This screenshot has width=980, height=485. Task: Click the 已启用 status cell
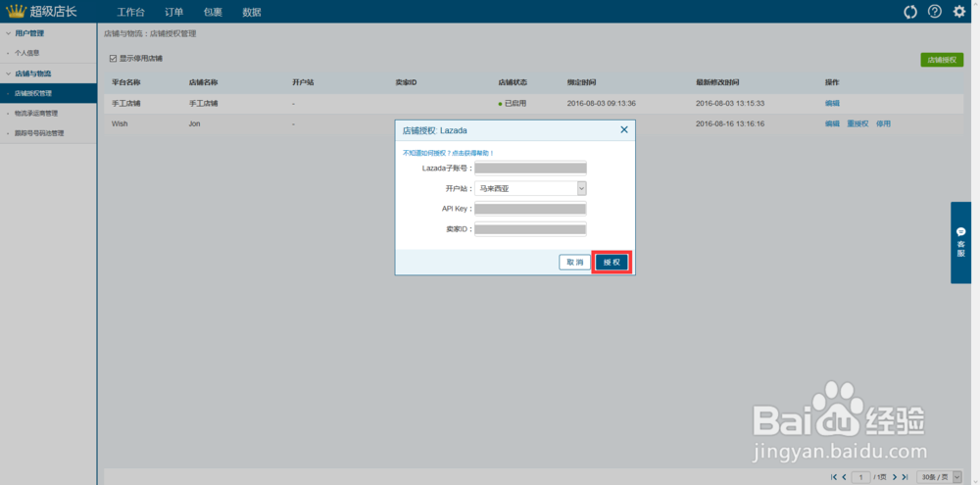(513, 103)
